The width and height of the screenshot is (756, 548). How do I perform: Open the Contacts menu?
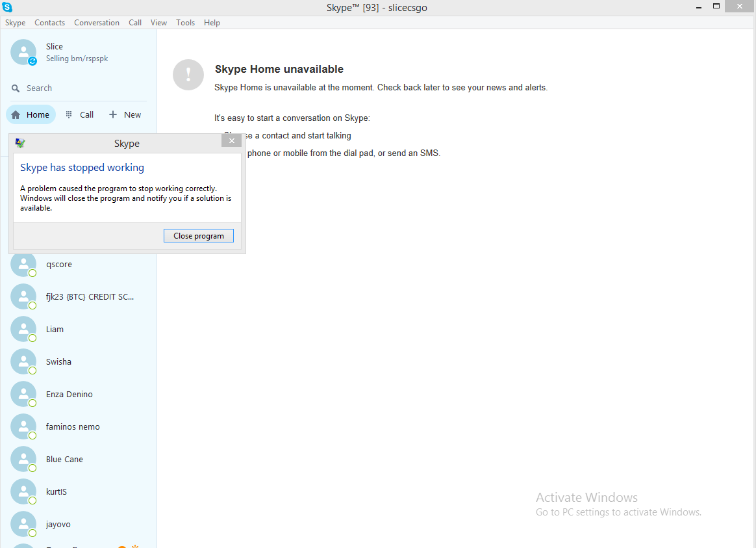coord(49,23)
